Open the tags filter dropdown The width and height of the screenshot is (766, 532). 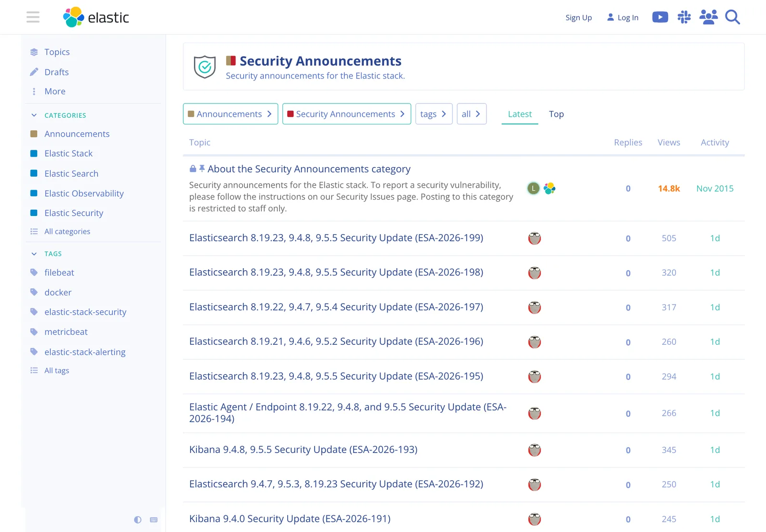(434, 114)
